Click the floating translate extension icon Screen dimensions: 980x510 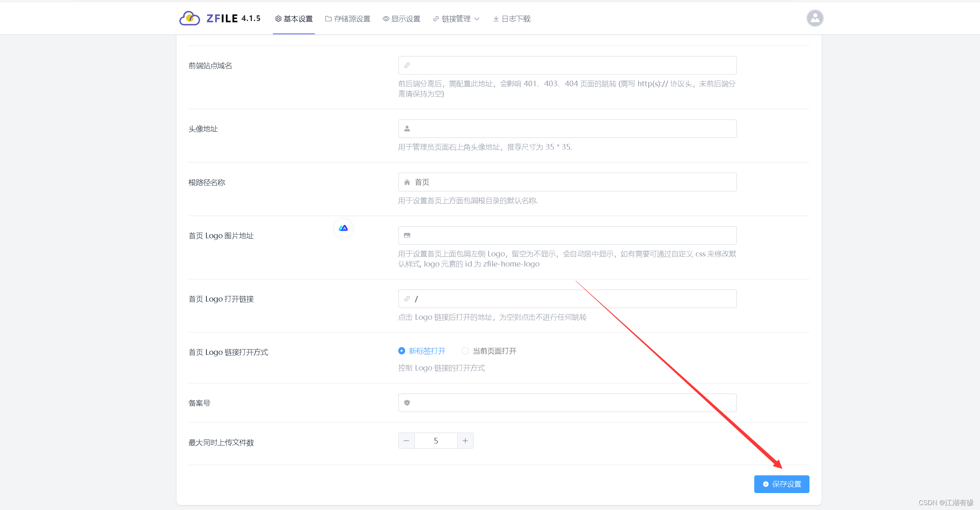(343, 228)
